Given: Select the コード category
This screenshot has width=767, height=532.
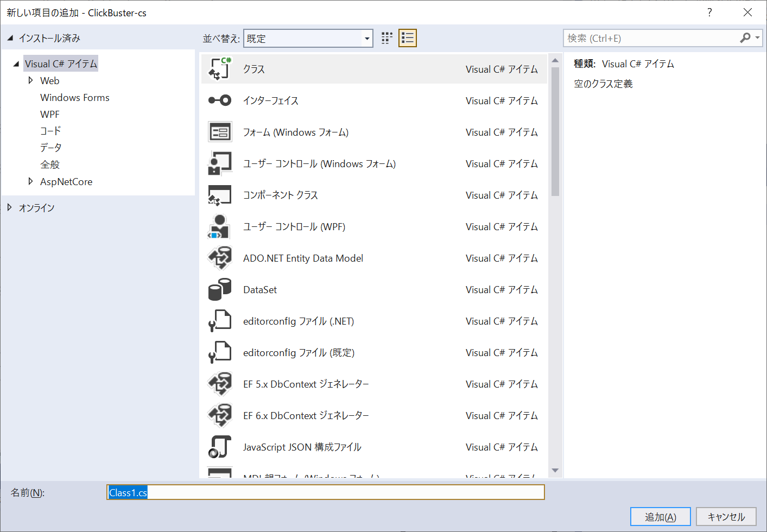Looking at the screenshot, I should (x=50, y=131).
